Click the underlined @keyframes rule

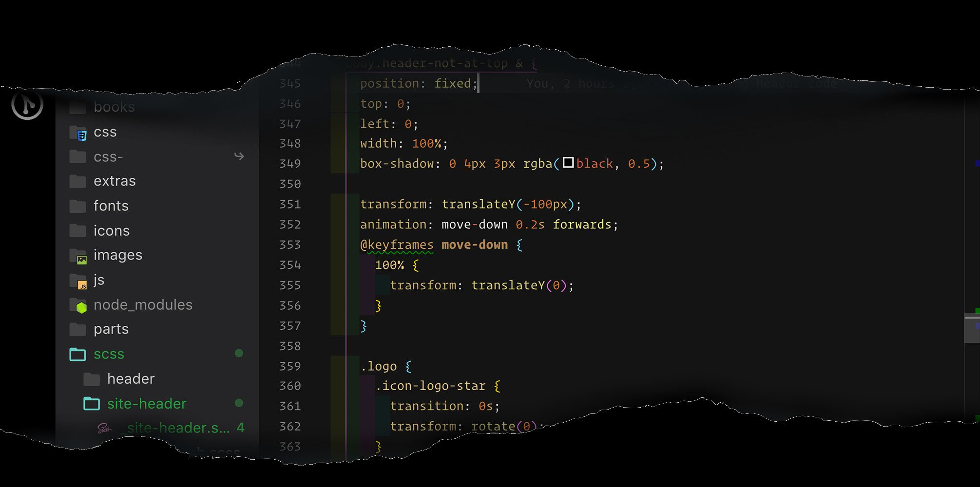[x=397, y=245]
